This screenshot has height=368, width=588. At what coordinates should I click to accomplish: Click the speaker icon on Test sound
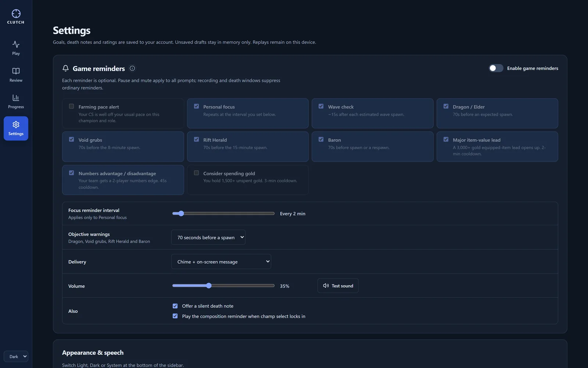(x=326, y=286)
